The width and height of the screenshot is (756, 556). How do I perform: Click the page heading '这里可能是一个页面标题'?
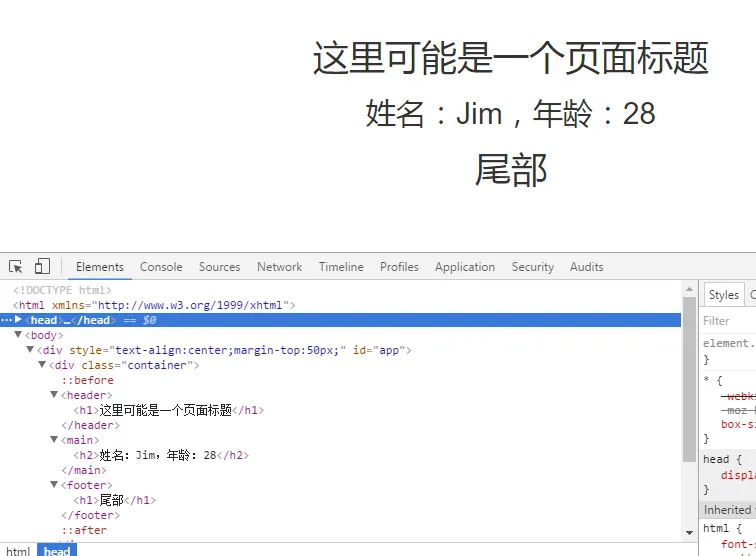click(x=511, y=58)
